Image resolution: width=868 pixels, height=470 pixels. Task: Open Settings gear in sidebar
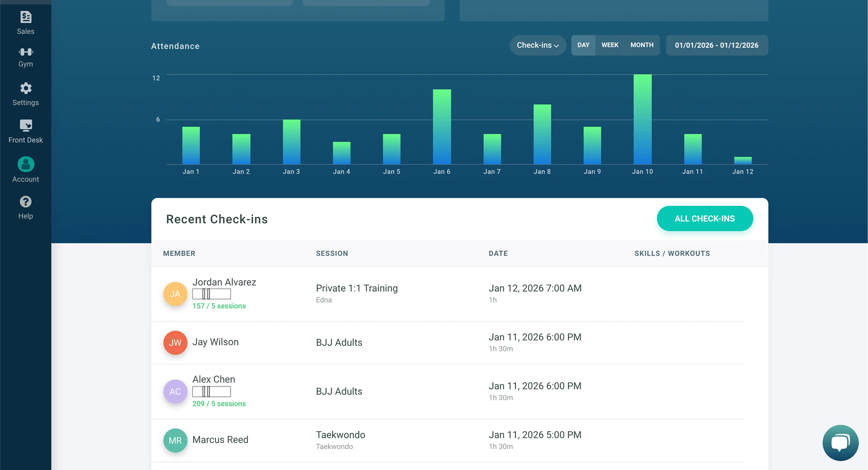(x=26, y=89)
